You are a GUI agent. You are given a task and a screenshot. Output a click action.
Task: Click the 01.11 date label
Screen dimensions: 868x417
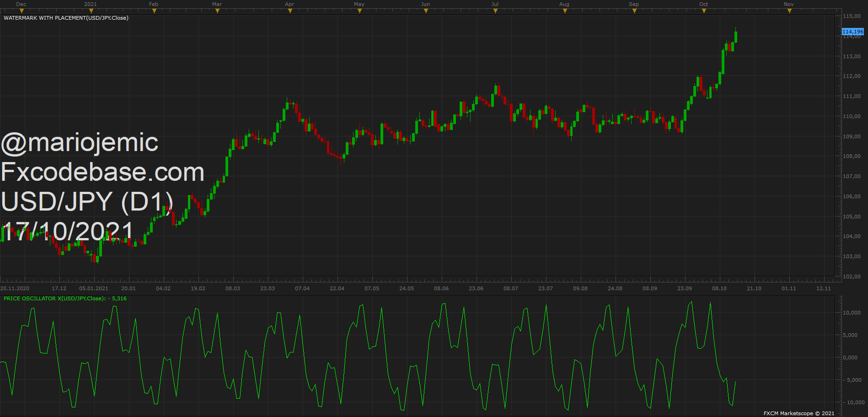coord(789,288)
